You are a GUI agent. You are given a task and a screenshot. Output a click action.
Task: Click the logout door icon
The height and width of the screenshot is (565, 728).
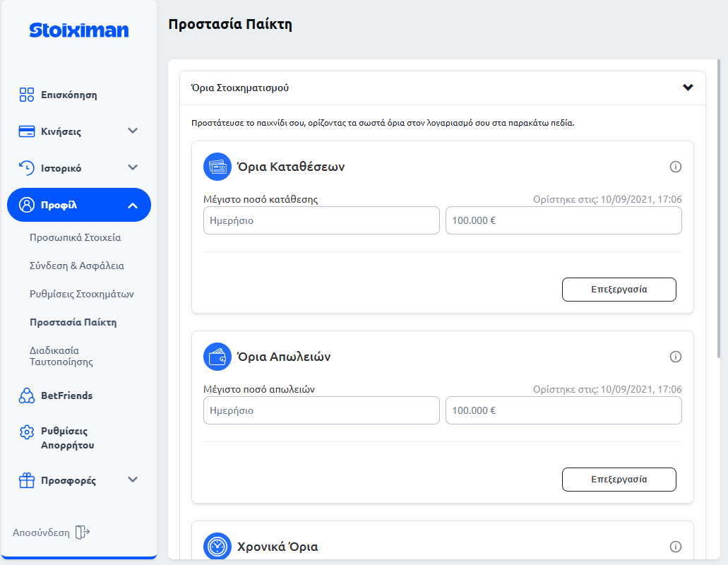coord(83,533)
